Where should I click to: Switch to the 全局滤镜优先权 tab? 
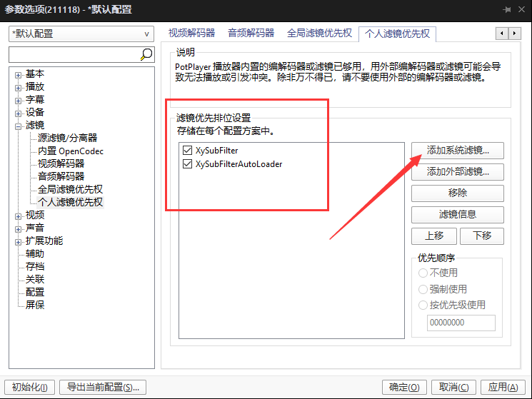319,34
